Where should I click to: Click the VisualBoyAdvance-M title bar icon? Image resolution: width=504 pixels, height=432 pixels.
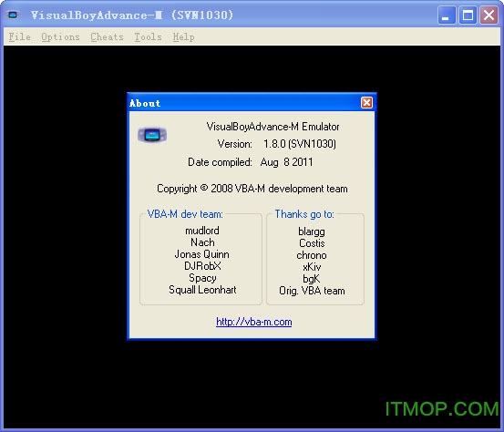13,15
